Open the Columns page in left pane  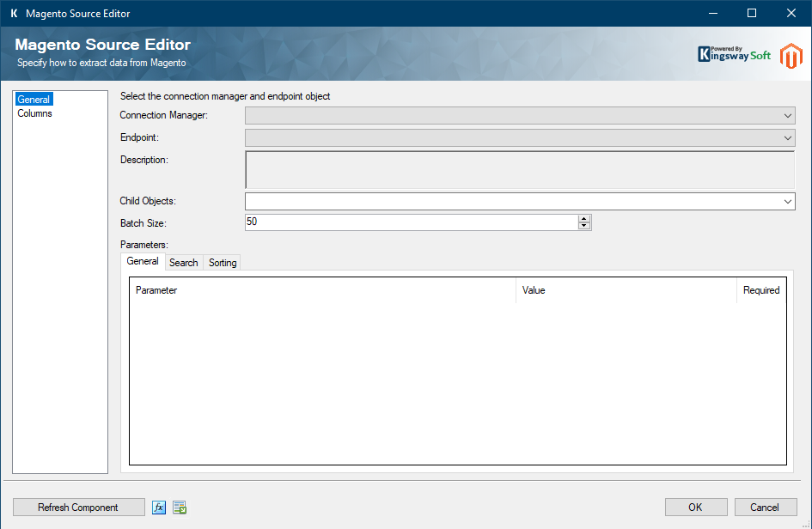tap(34, 113)
